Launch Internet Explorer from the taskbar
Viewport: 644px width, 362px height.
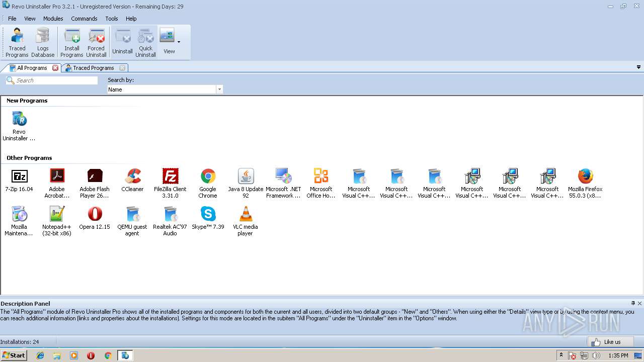click(40, 355)
